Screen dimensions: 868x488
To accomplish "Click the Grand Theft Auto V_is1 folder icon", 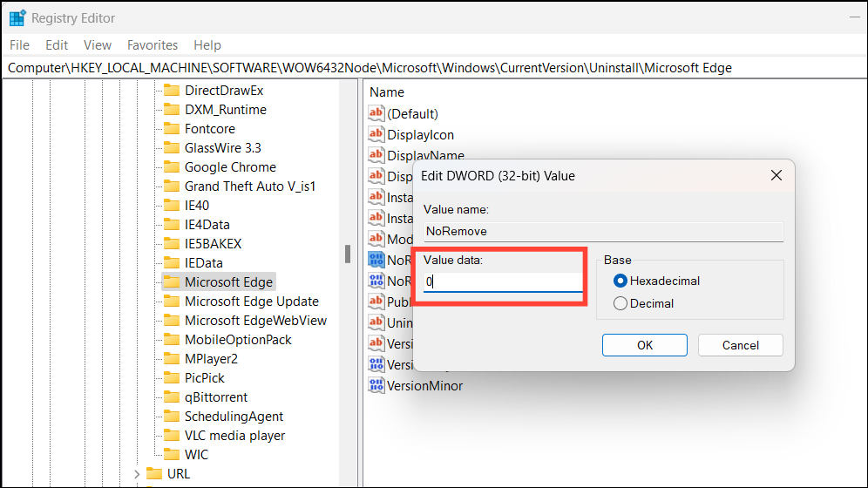I will (x=172, y=186).
